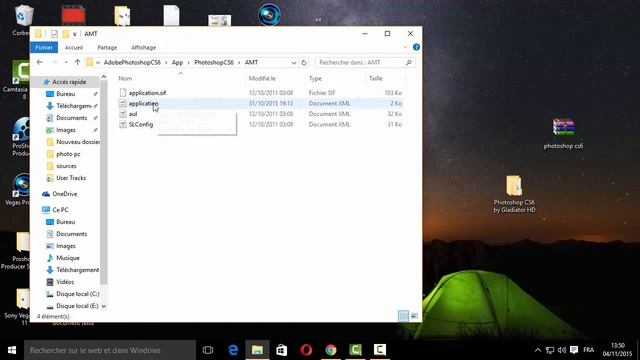Select the SLConfig XML file

point(141,124)
